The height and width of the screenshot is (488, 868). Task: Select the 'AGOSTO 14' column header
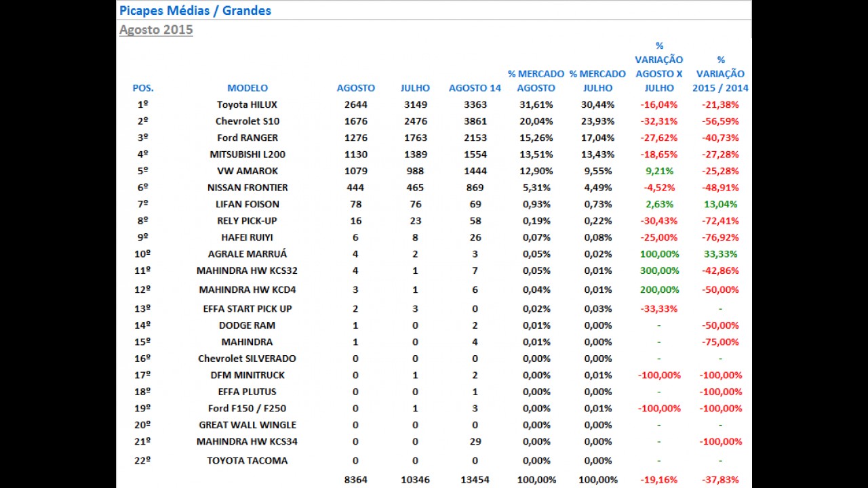point(475,88)
